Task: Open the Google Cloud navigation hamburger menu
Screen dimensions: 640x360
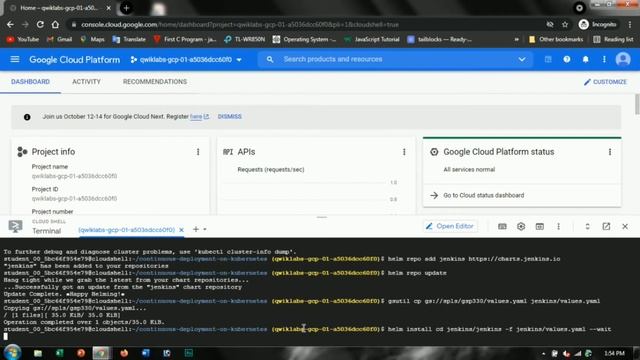Action: (x=15, y=60)
